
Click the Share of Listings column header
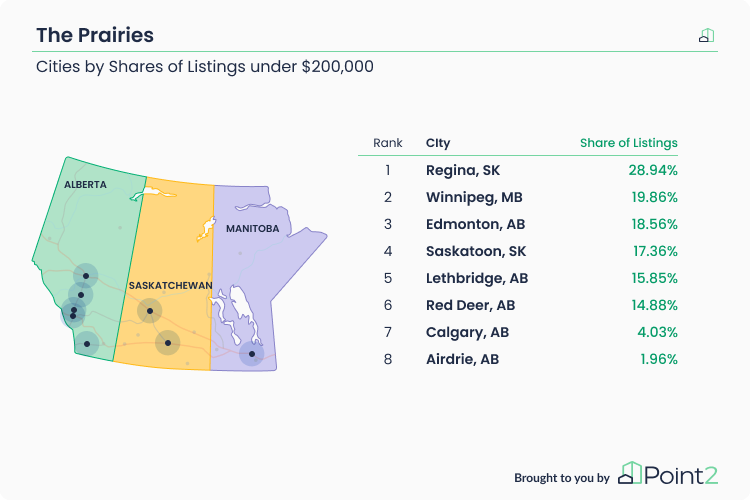tap(629, 143)
